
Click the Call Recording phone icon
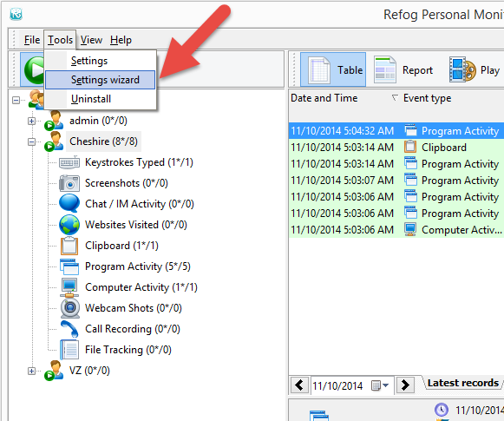click(69, 329)
